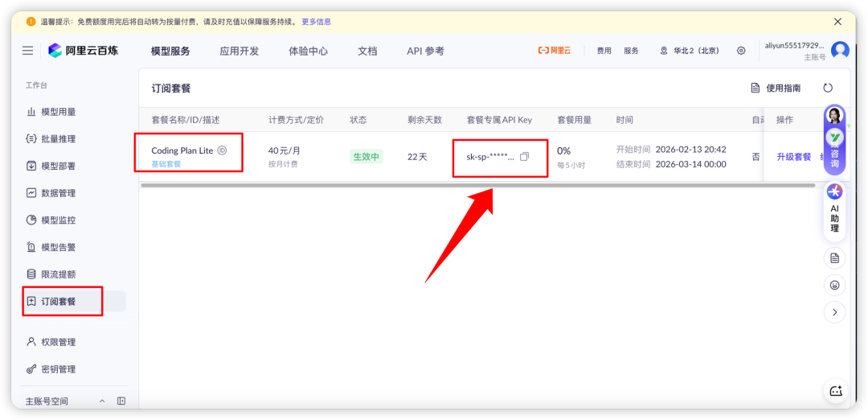The height and width of the screenshot is (420, 868).
Task: Click the user avatar icon
Action: pos(840,51)
